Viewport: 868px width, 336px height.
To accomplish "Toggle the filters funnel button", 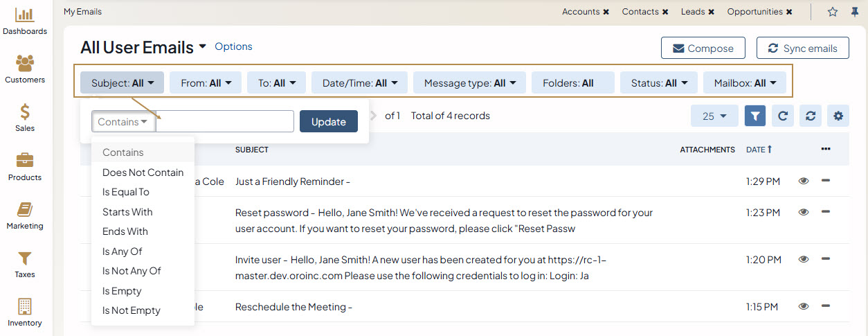I will [x=755, y=116].
